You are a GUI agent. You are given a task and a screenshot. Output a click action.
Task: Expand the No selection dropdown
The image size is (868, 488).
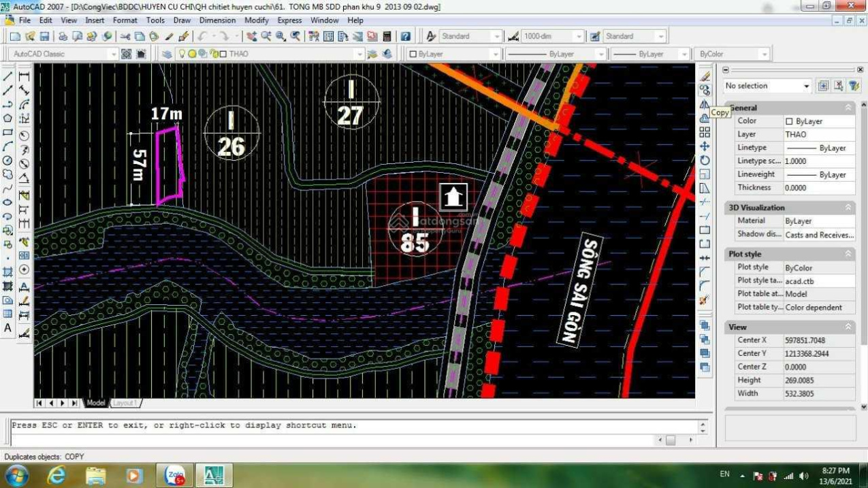click(807, 86)
